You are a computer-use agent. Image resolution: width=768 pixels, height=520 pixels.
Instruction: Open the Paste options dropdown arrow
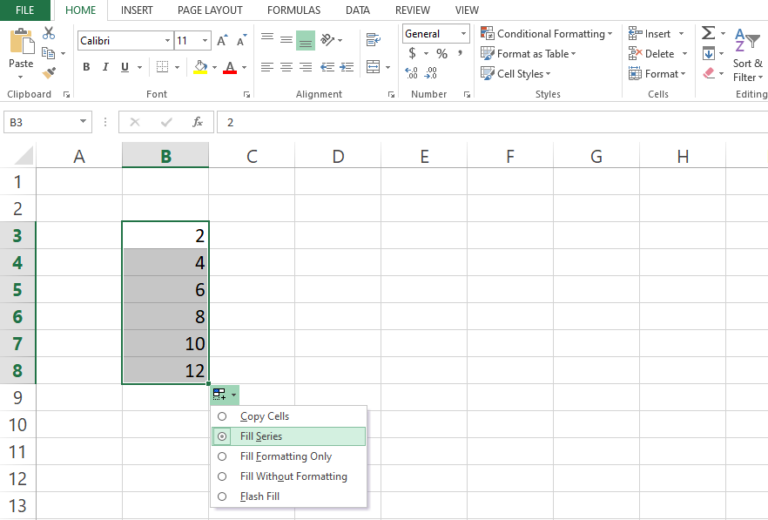21,77
